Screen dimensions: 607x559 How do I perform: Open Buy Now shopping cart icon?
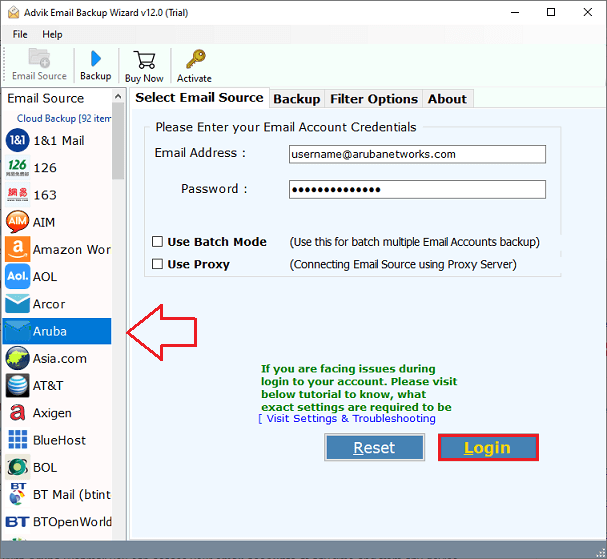tap(144, 60)
